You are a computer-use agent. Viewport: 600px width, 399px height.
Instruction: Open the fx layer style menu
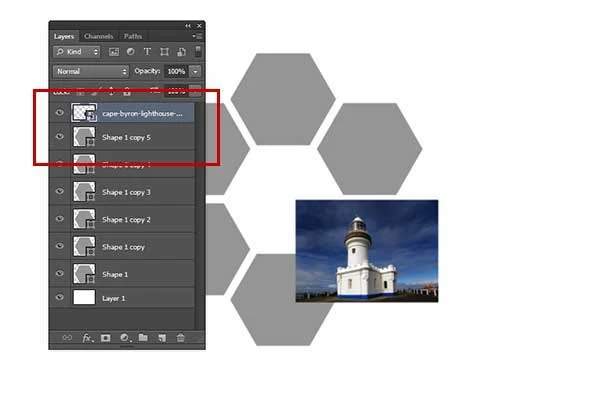pos(87,338)
